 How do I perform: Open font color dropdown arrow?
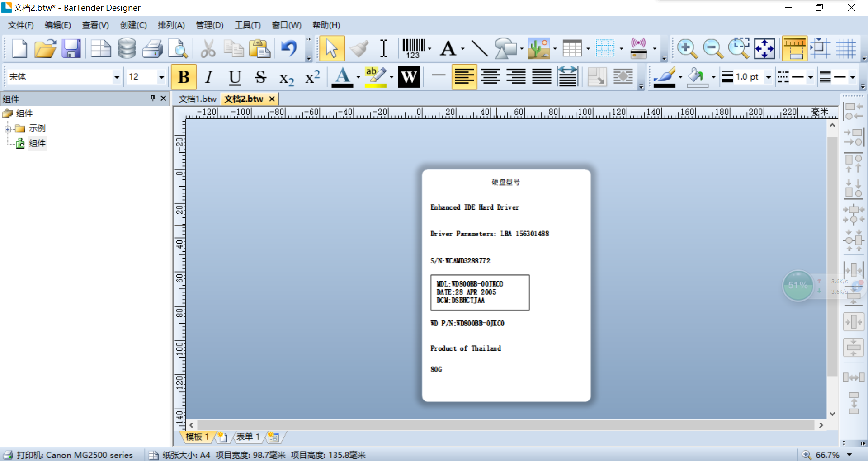(358, 77)
